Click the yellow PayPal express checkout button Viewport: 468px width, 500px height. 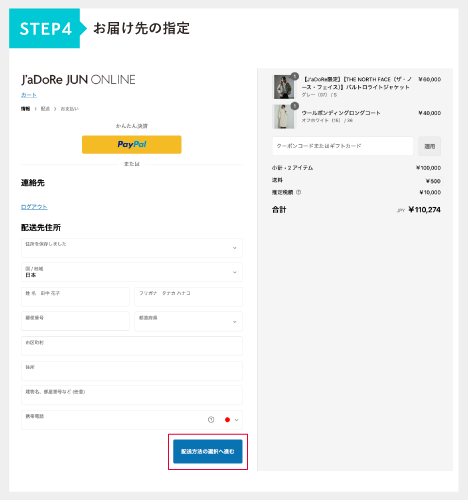point(132,144)
